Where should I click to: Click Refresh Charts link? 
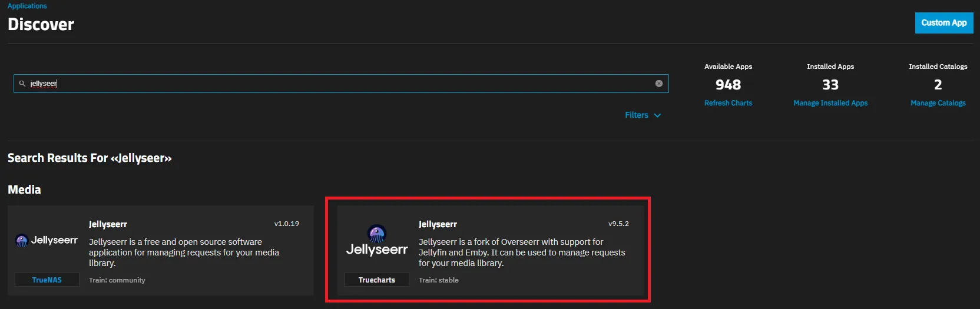728,103
